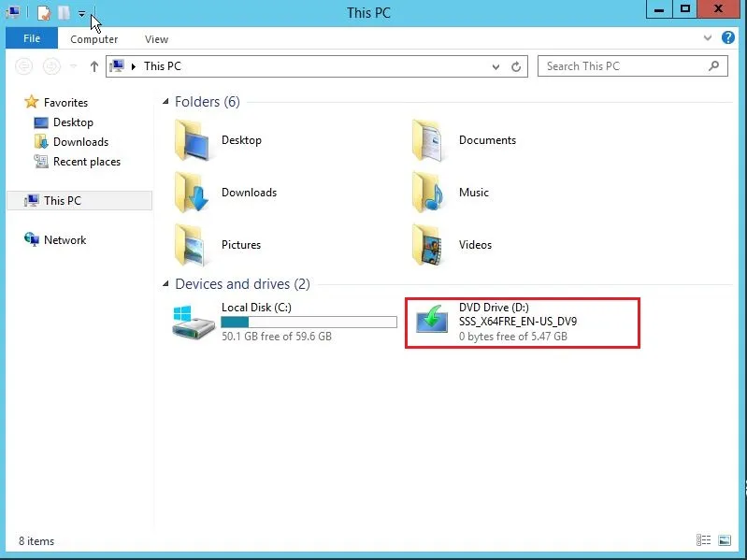Select Recent places in the navigation pane
The width and height of the screenshot is (747, 560).
[x=87, y=162]
